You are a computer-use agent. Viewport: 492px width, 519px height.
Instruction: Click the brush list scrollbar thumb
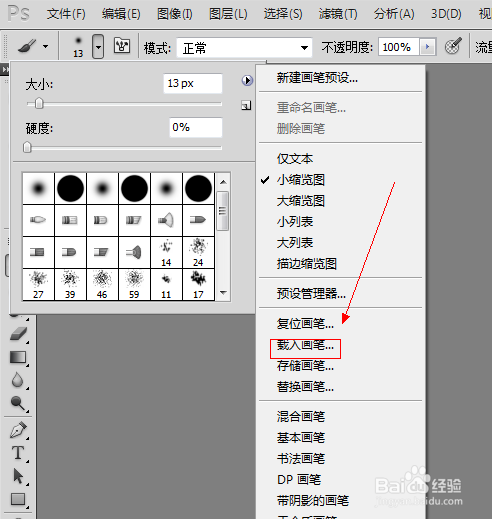(x=222, y=211)
